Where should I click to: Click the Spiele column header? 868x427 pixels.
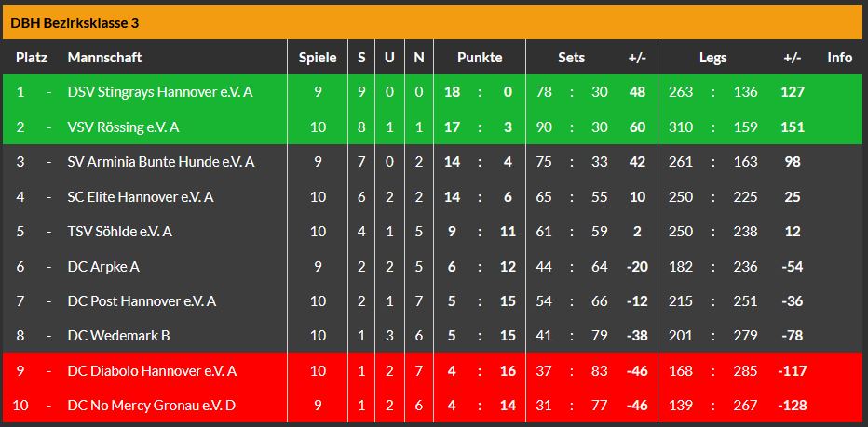click(x=318, y=58)
